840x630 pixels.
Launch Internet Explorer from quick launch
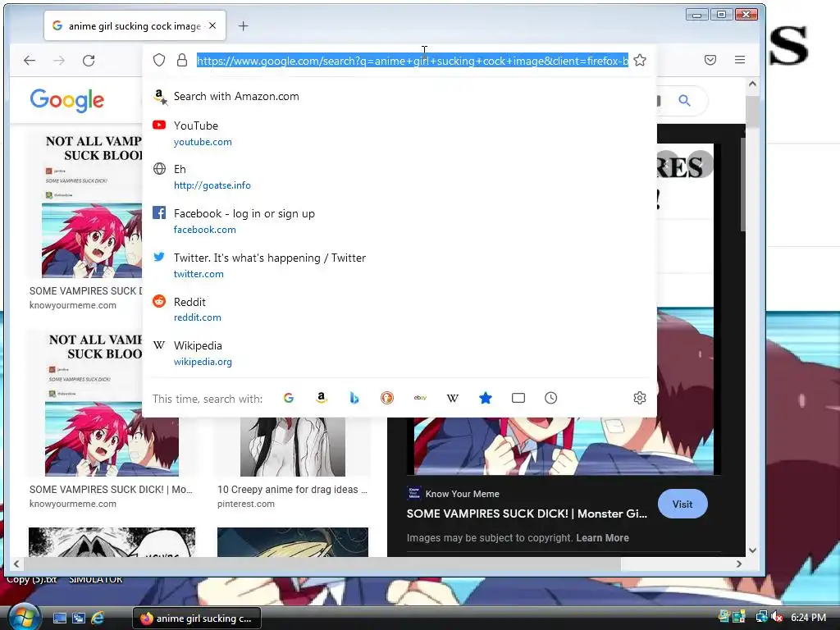point(98,618)
